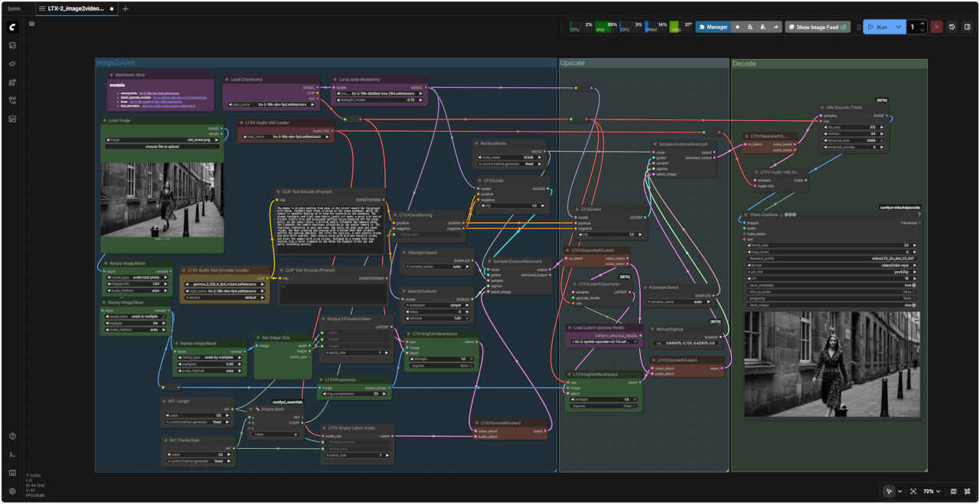Open the workflows sidebar panel

[12, 100]
